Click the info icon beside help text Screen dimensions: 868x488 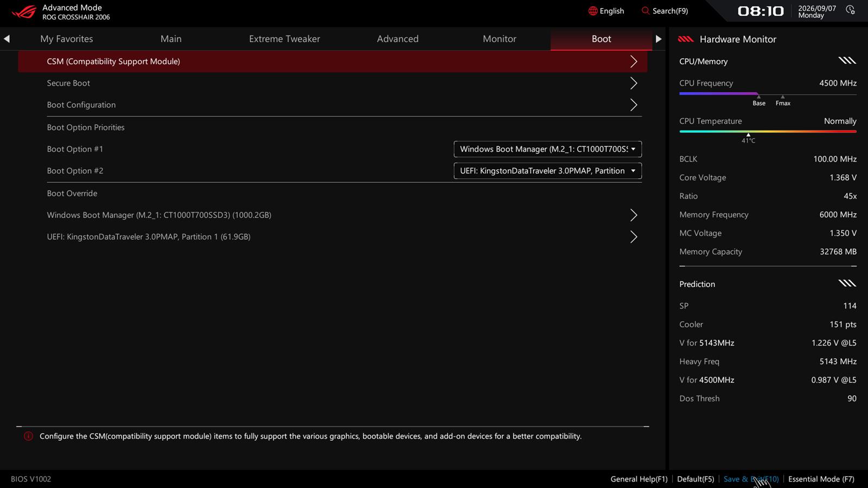tap(28, 436)
